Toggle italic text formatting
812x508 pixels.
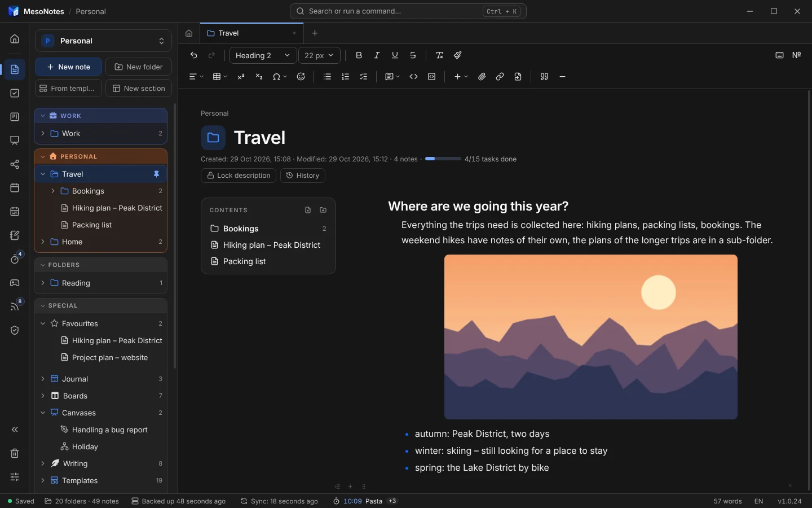[377, 55]
